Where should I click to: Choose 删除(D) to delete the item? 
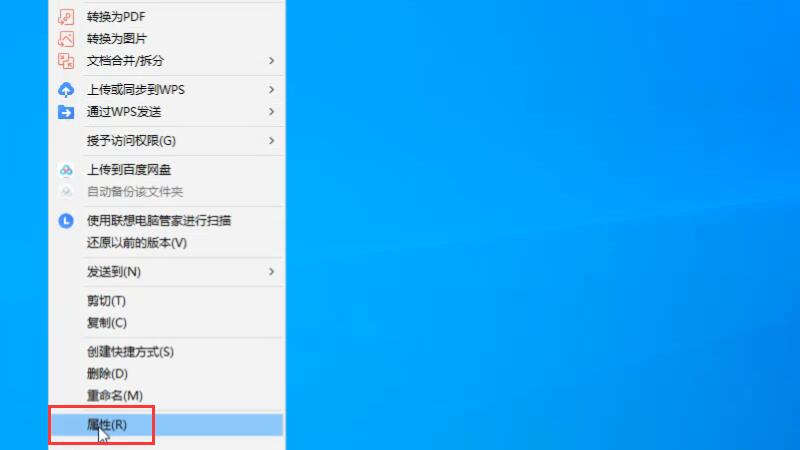[x=107, y=374]
